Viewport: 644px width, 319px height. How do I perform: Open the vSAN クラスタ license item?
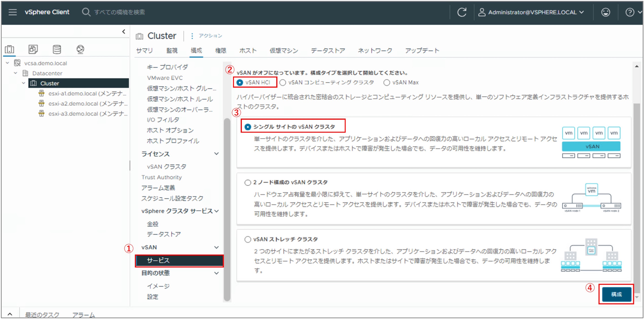point(167,166)
